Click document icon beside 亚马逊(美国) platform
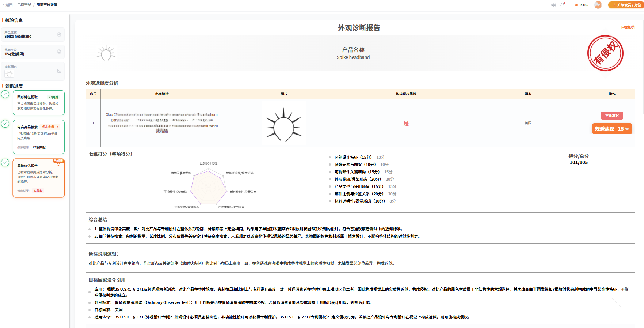644x328 pixels. (x=59, y=52)
